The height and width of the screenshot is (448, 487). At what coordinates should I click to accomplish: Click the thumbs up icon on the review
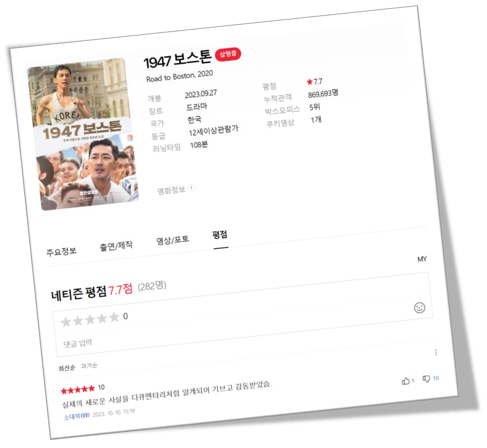[x=406, y=381]
